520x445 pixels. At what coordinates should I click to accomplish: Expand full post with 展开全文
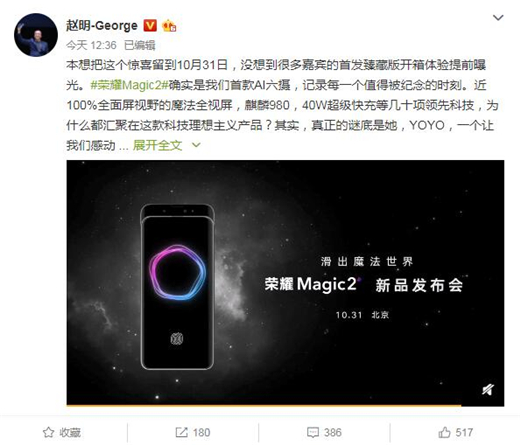[x=157, y=145]
